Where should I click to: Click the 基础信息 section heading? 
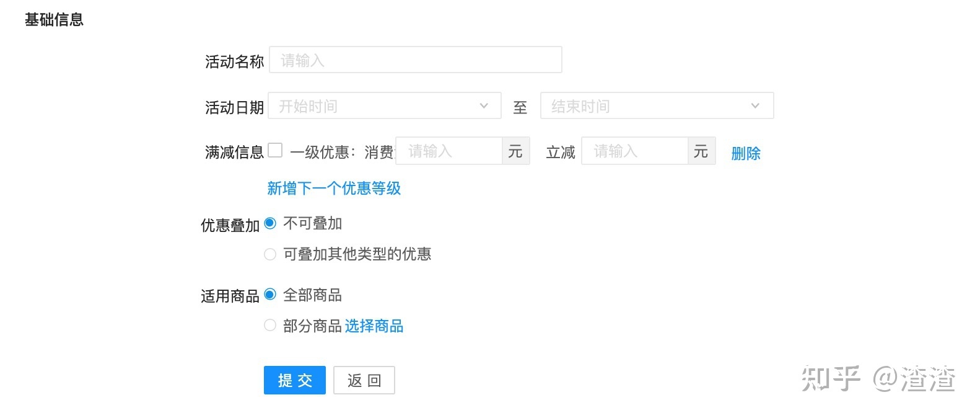pos(54,20)
